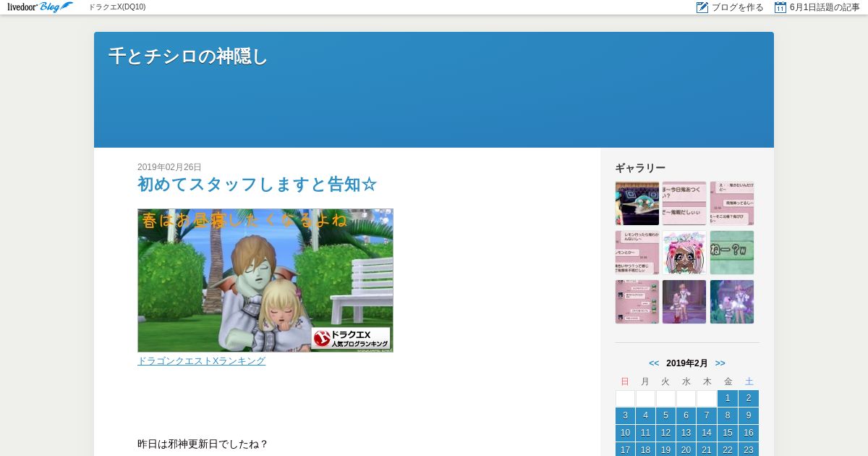Open last gallery thumbnail in bottom row
Viewport: 868px width, 456px height.
[x=732, y=302]
